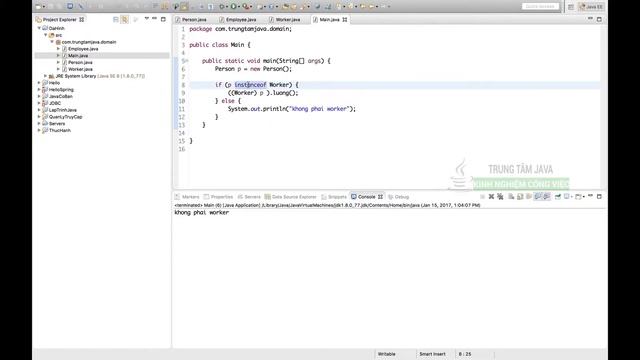The width and height of the screenshot is (640, 360).
Task: Minimize the Console panel
Action: click(590, 196)
